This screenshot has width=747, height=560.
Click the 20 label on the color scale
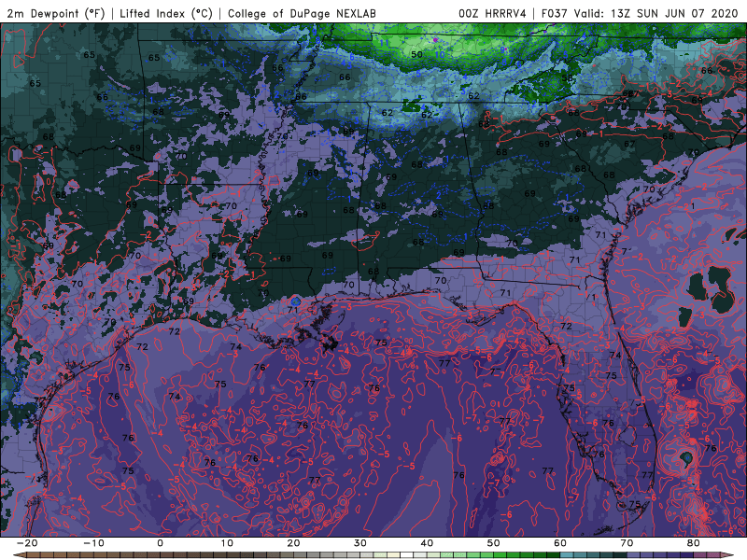tap(293, 543)
